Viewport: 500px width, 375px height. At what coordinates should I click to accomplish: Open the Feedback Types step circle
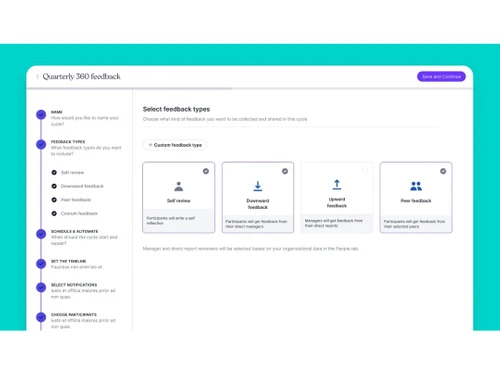pos(41,144)
